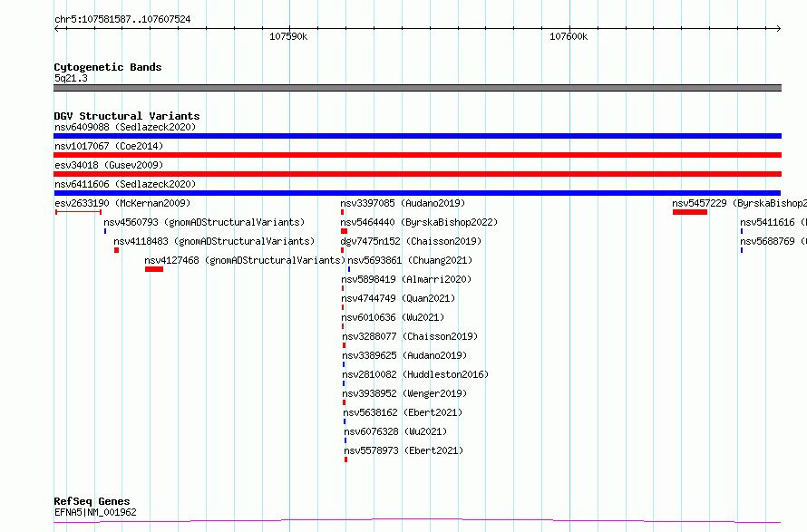The width and height of the screenshot is (807, 532).
Task: Open nsv5638162 (Ebert2021) variant
Action: pos(403,412)
